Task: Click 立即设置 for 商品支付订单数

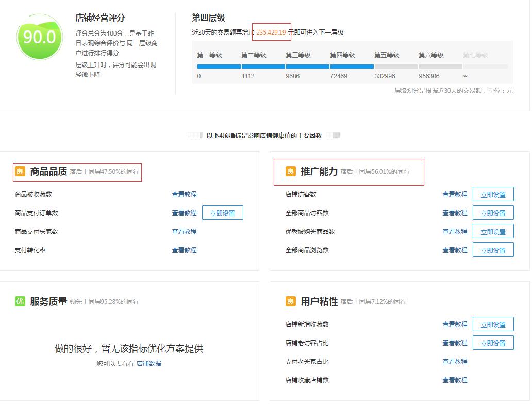Action: pyautogui.click(x=222, y=213)
